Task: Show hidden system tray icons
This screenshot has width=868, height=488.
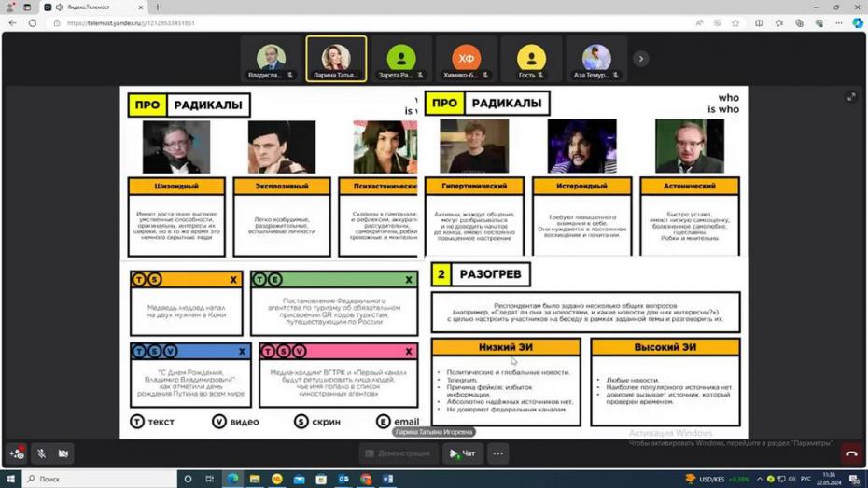Action: coord(760,479)
